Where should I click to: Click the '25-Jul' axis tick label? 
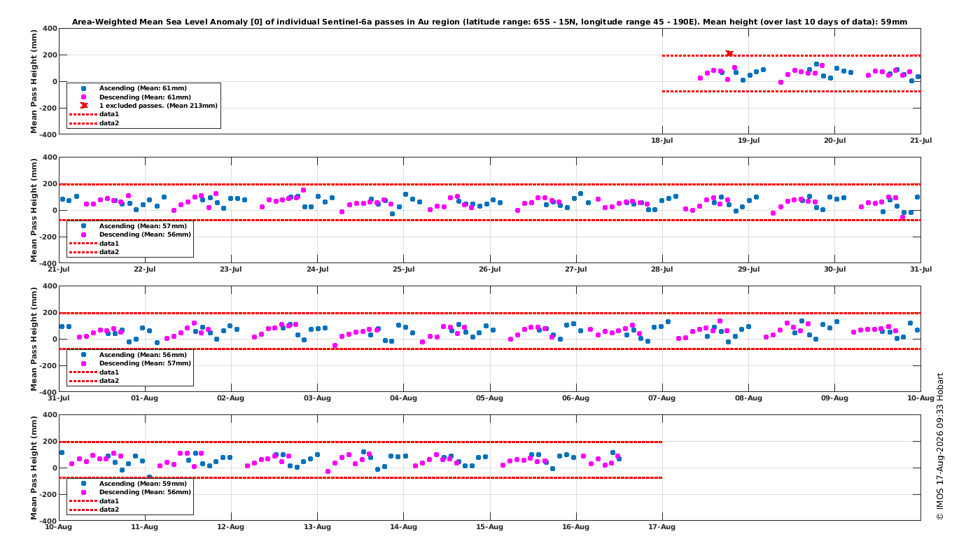(403, 269)
